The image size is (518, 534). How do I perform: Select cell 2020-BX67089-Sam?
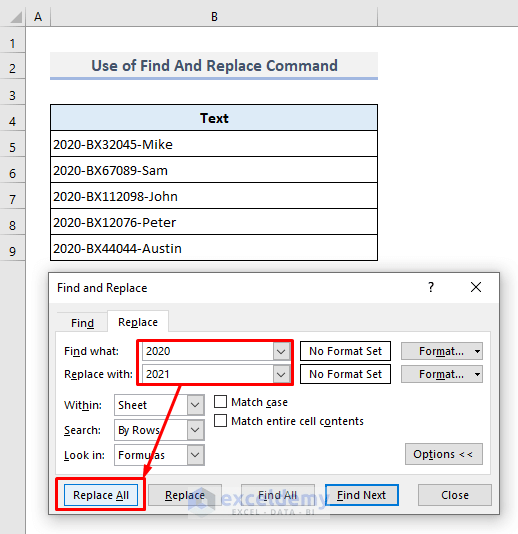tap(214, 170)
